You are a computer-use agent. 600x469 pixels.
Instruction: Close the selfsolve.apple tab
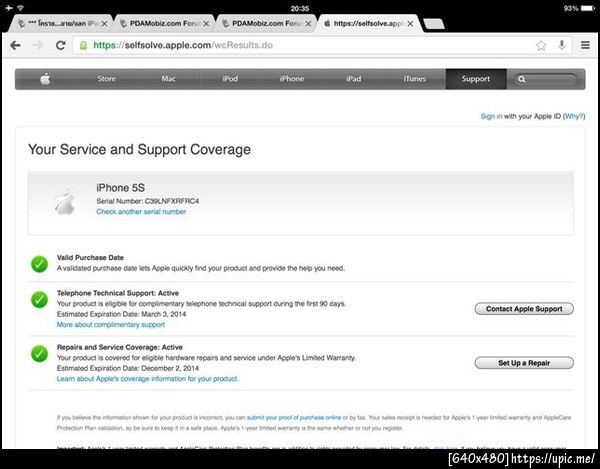(x=410, y=24)
